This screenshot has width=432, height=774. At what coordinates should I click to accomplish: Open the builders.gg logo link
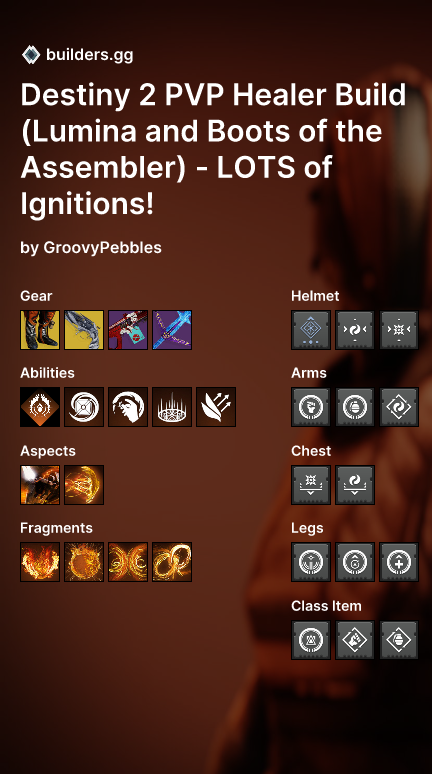[x=78, y=54]
